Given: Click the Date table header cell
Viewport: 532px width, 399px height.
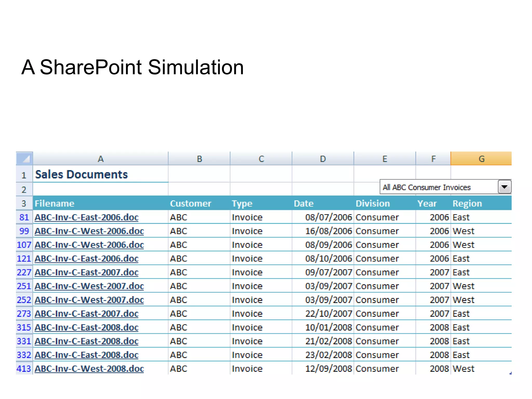Looking at the screenshot, I should [323, 203].
